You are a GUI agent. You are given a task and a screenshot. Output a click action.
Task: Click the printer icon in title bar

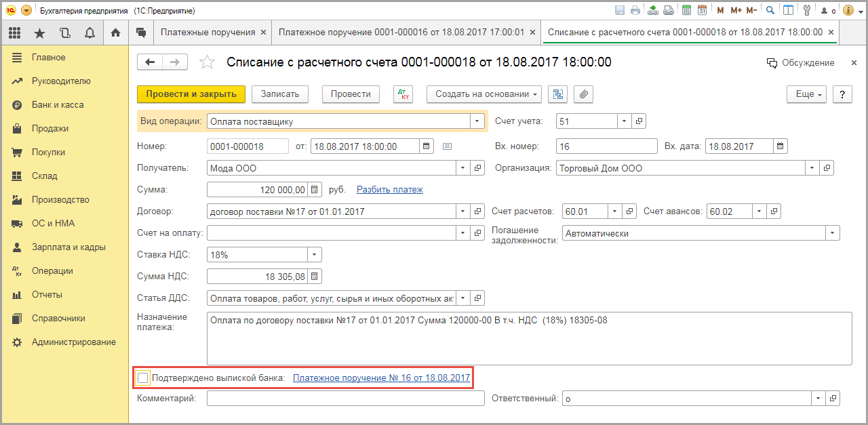tap(635, 10)
